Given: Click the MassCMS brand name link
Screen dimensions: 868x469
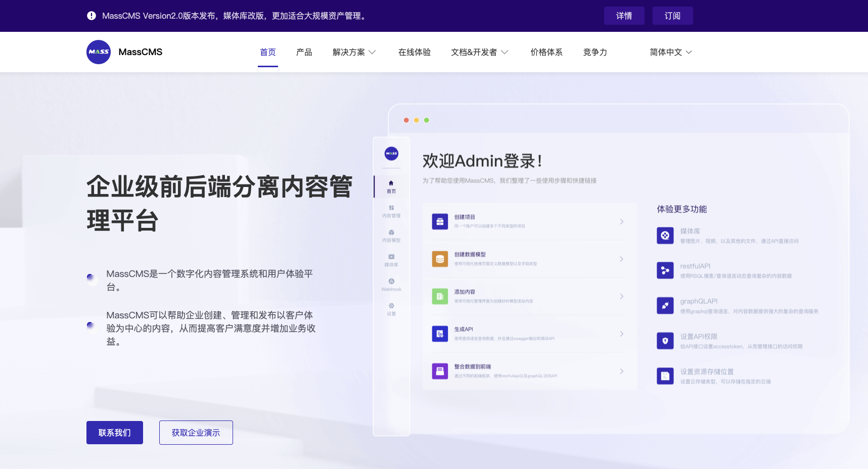Looking at the screenshot, I should 141,52.
